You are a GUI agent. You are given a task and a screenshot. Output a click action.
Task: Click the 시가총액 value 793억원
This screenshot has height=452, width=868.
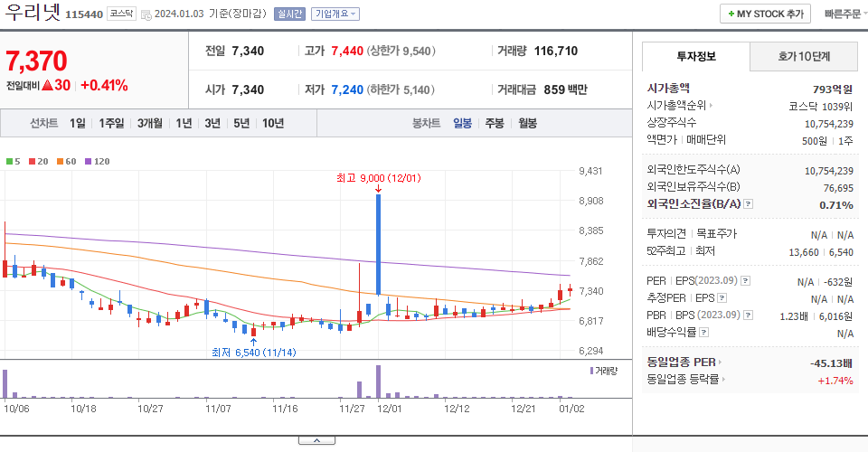833,89
